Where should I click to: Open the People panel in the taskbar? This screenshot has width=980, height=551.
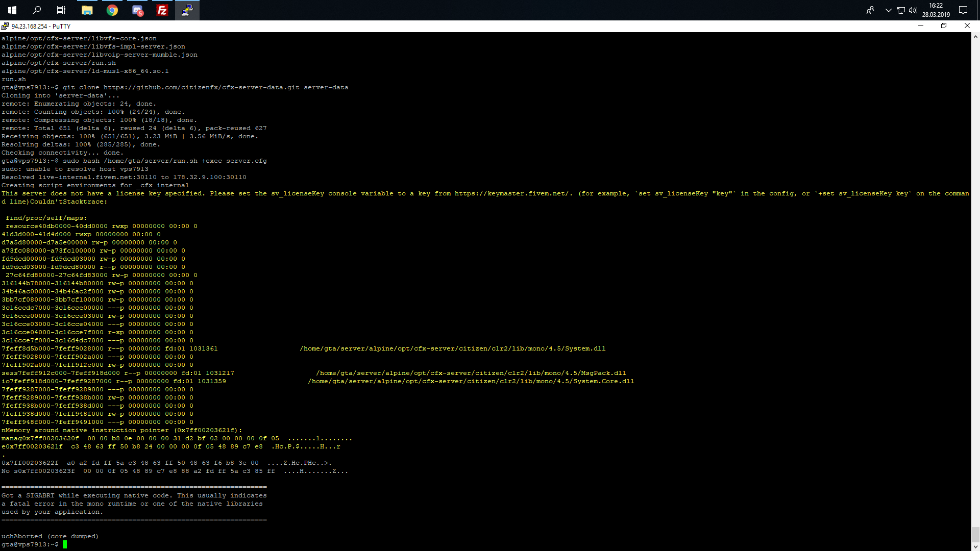[x=870, y=10]
